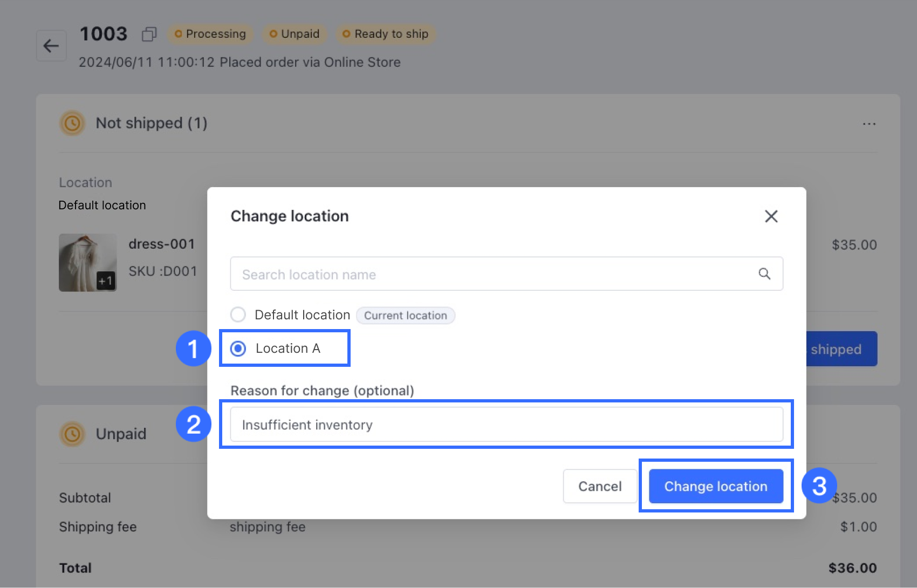Click the partially hidden shipped button
917x588 pixels.
[x=841, y=349]
